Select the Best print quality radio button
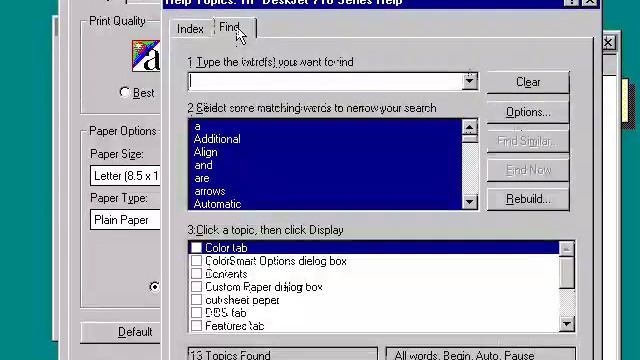This screenshot has height=360, width=640. [x=124, y=92]
